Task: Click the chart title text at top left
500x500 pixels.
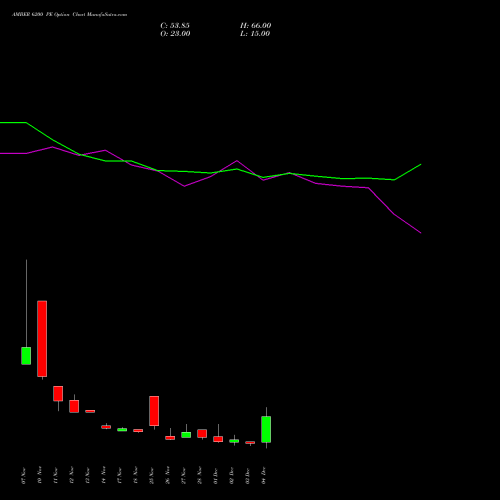Action: coord(69,15)
